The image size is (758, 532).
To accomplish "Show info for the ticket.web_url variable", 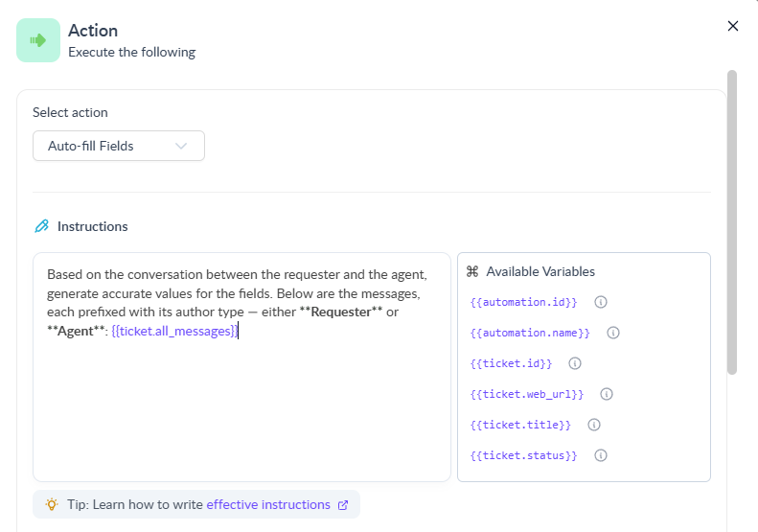I will (x=607, y=394).
